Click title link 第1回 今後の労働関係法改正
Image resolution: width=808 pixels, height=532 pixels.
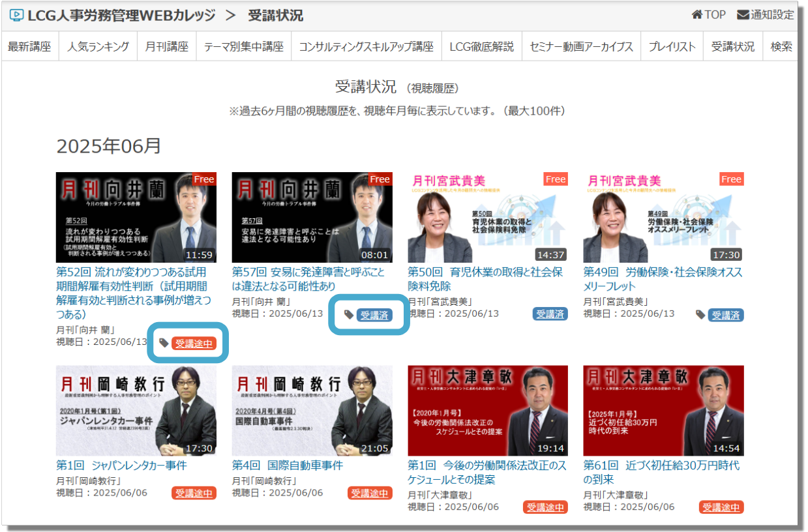point(487,473)
